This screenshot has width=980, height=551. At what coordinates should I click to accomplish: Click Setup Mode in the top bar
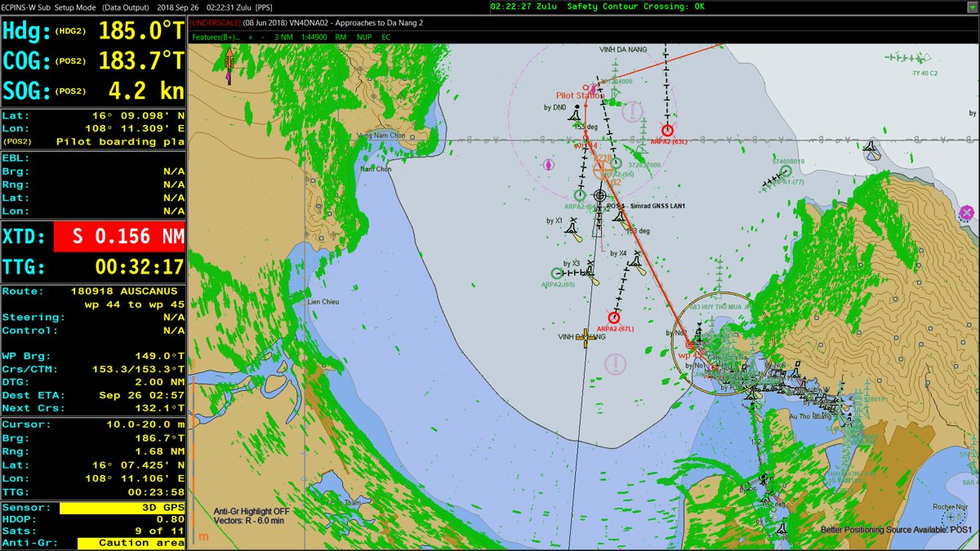[77, 7]
